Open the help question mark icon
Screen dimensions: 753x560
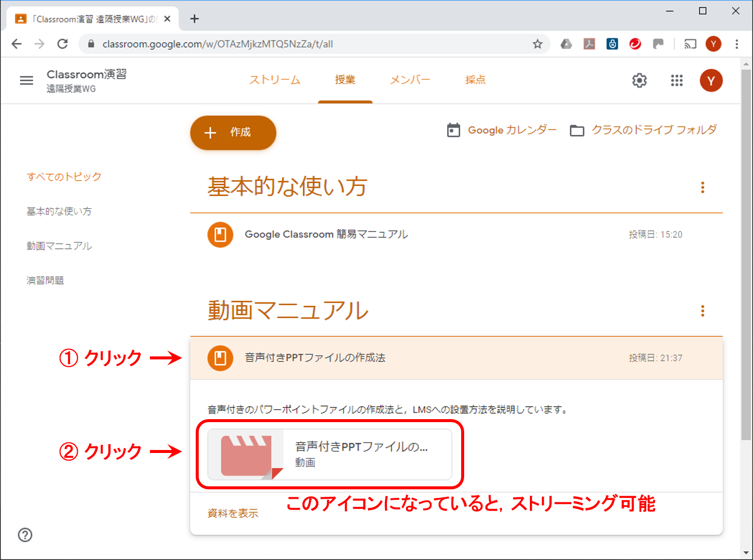(x=25, y=535)
